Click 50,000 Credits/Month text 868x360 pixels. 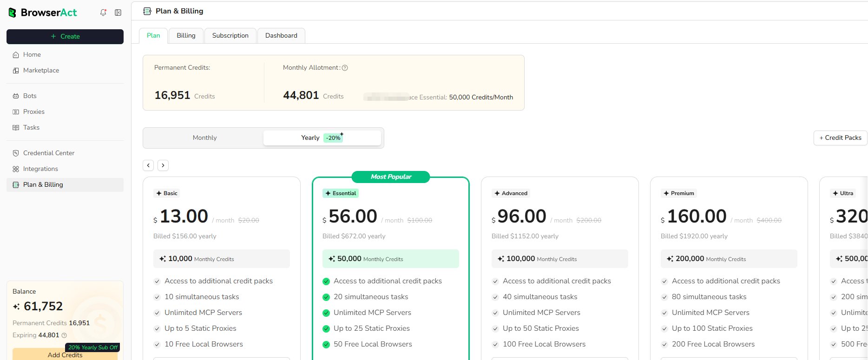click(x=481, y=97)
